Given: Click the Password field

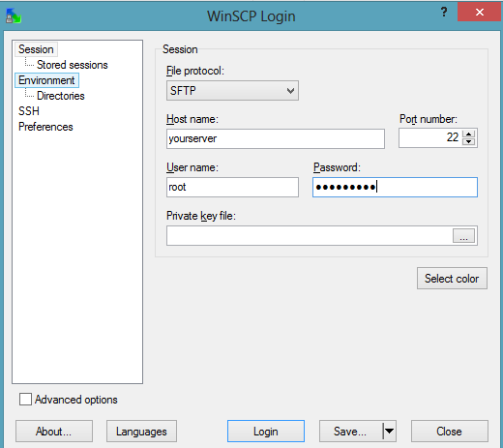Looking at the screenshot, I should (x=395, y=187).
